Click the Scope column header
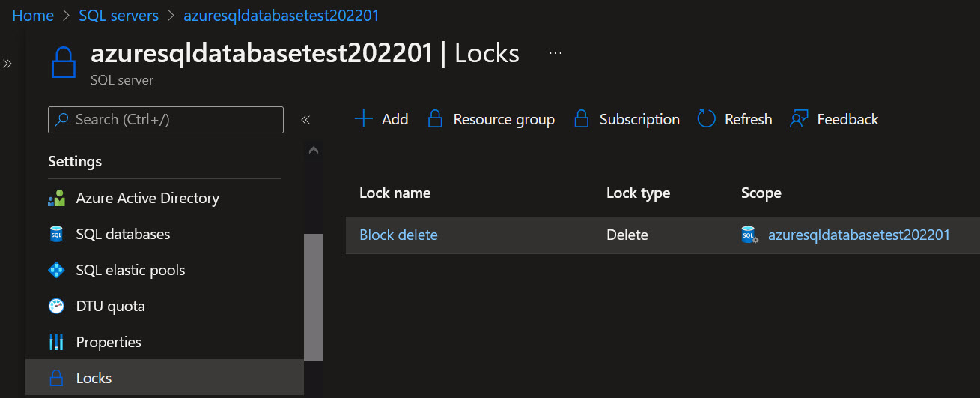This screenshot has width=980, height=398. [761, 193]
